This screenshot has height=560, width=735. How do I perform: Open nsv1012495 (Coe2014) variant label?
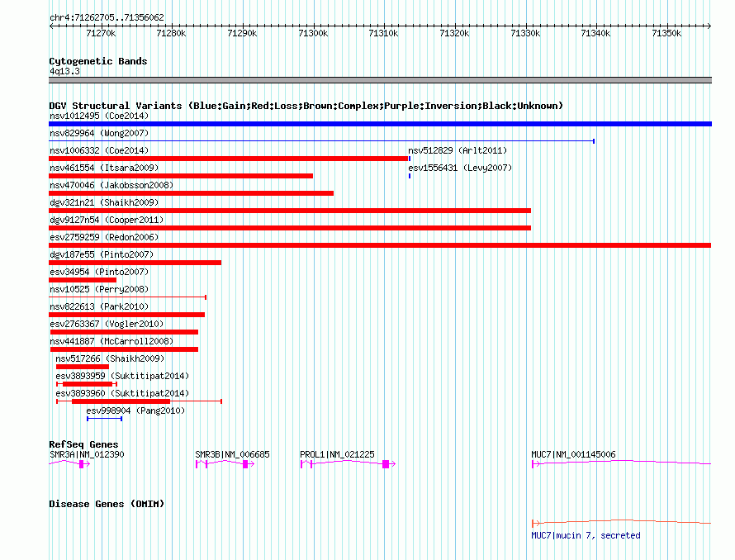[99, 116]
